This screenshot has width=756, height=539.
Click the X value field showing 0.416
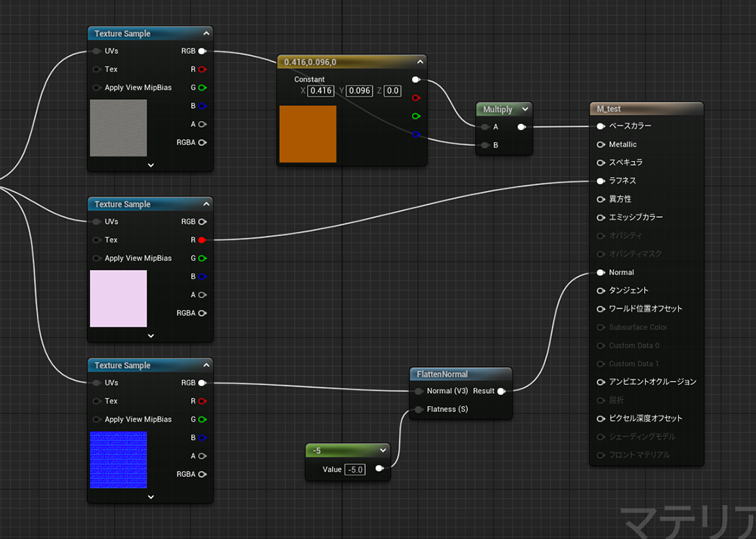point(321,91)
